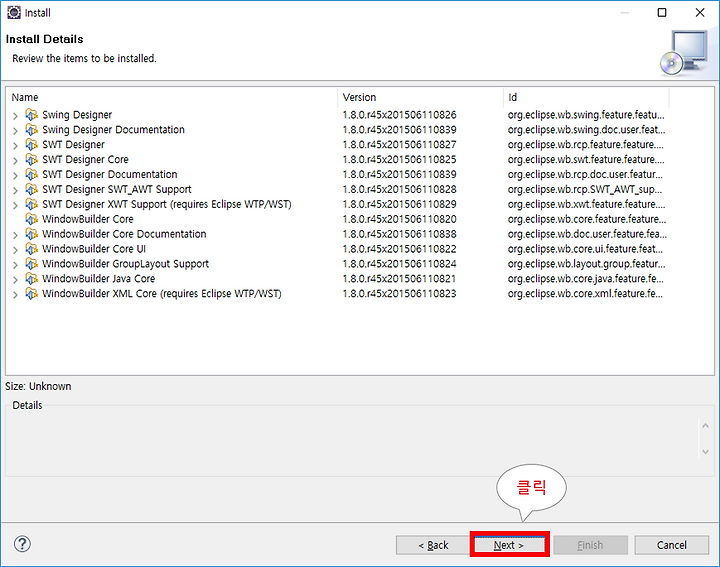Viewport: 720px width, 567px height.
Task: Expand SWT Designer Documentation node
Action: coord(15,175)
